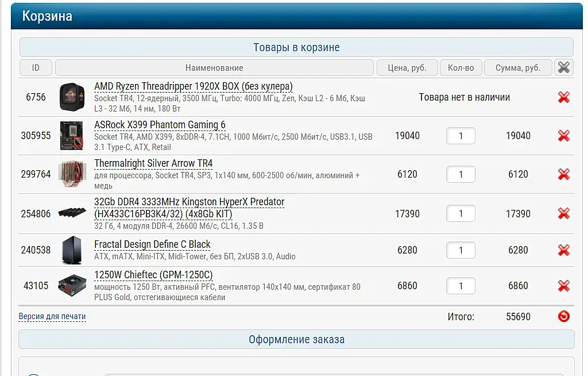Click item ID 240538
The image size is (588, 376).
coord(36,250)
